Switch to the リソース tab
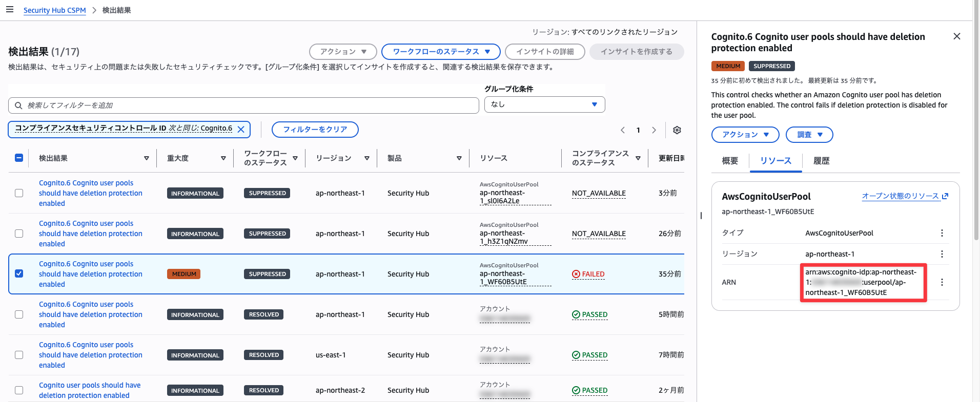 [775, 161]
